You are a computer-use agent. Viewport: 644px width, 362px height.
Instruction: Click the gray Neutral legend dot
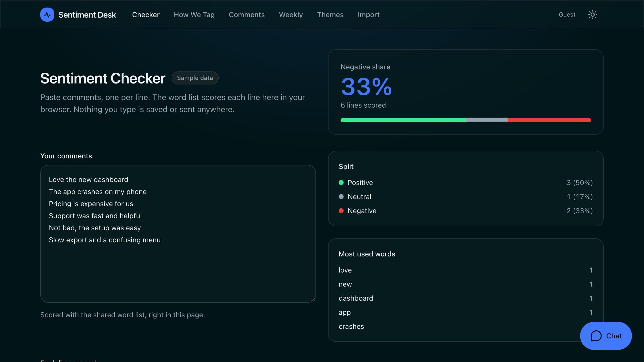coord(341,197)
